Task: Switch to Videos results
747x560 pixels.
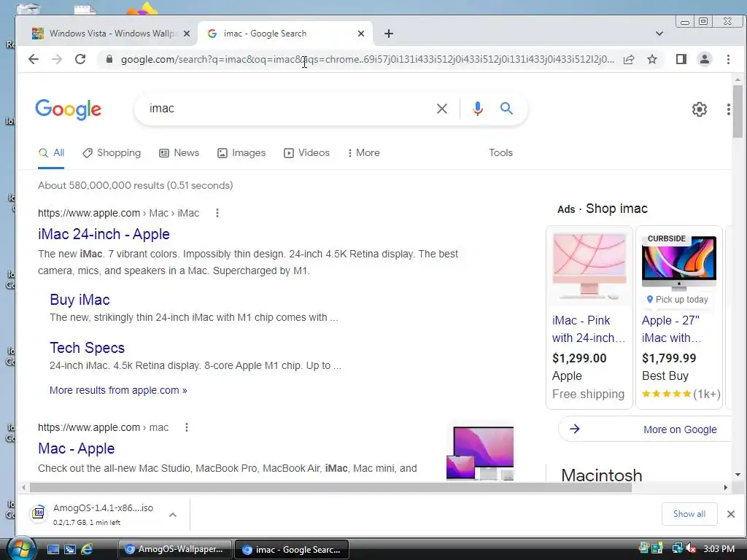Action: click(307, 153)
